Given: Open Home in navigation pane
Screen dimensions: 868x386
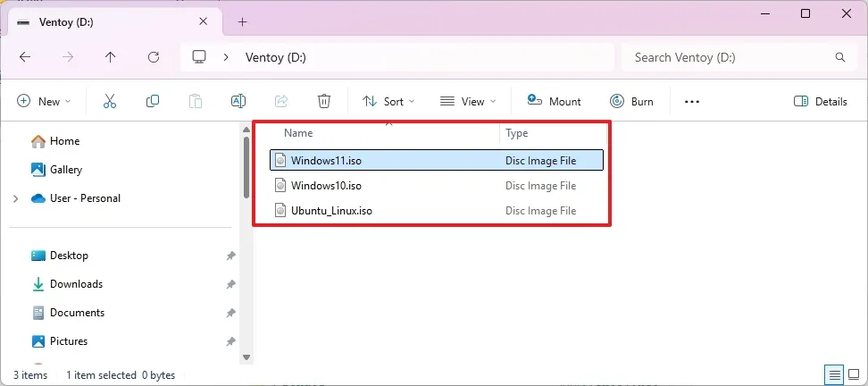Looking at the screenshot, I should click(55, 141).
